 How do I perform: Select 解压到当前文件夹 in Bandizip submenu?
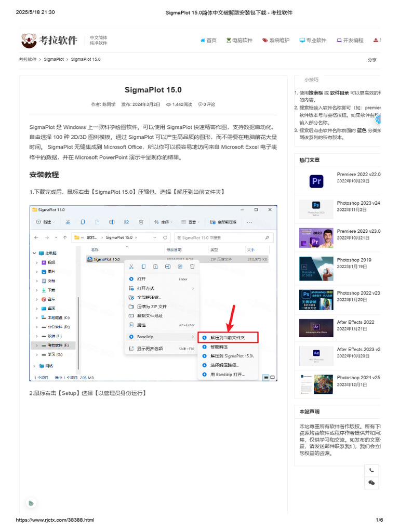pyautogui.click(x=228, y=338)
